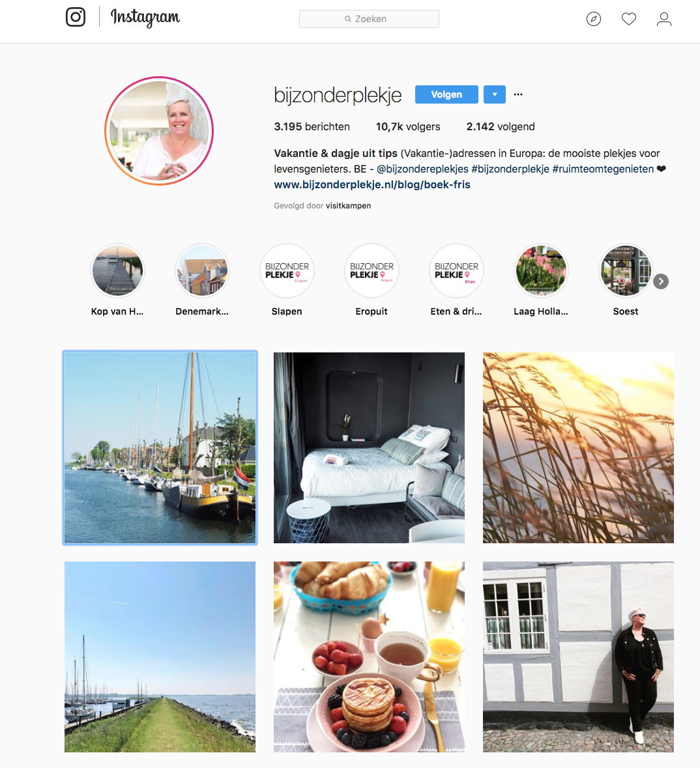Open the three-dot options menu

[x=518, y=94]
